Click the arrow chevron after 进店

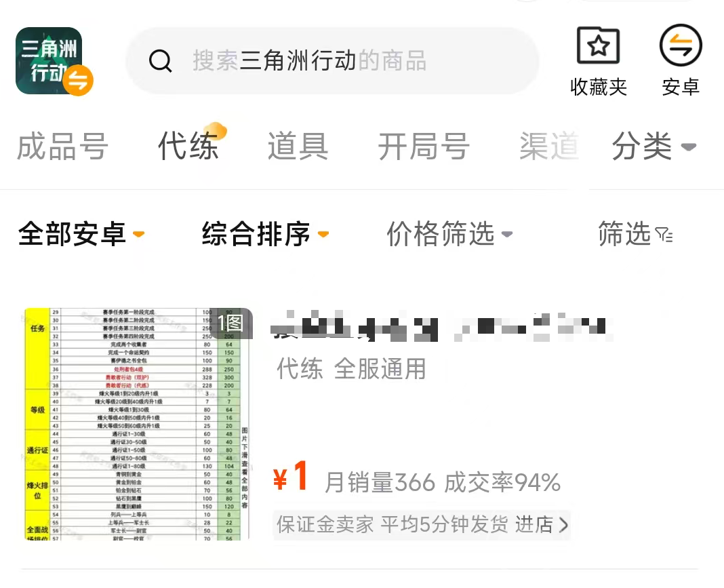[563, 525]
